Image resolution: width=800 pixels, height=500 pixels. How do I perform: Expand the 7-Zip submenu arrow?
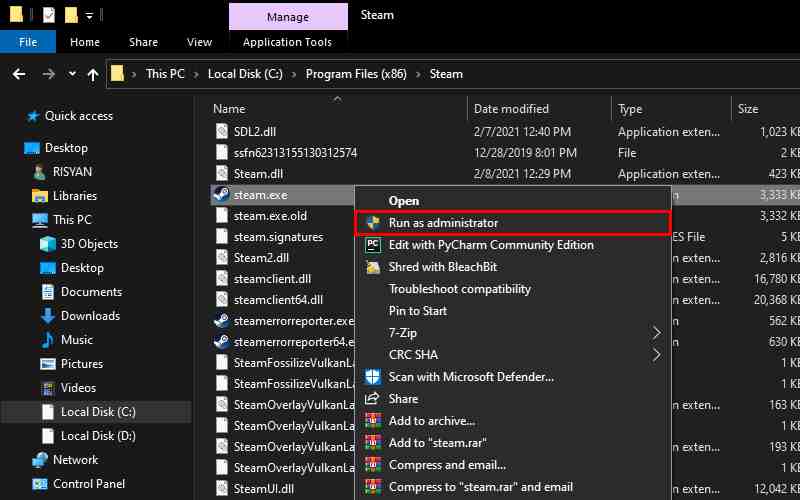coord(657,333)
